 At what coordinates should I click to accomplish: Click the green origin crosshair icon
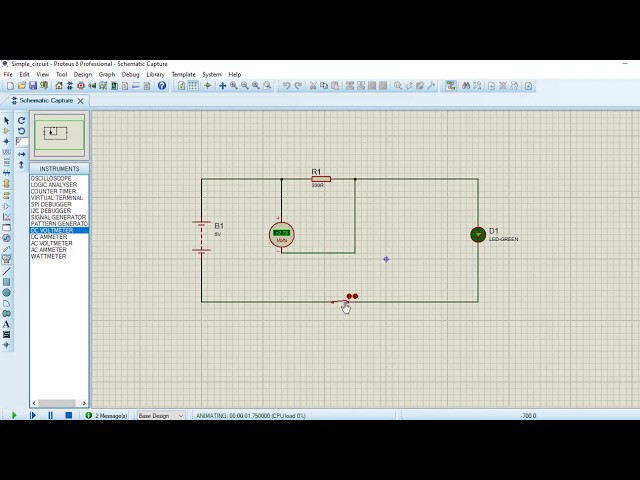point(207,86)
